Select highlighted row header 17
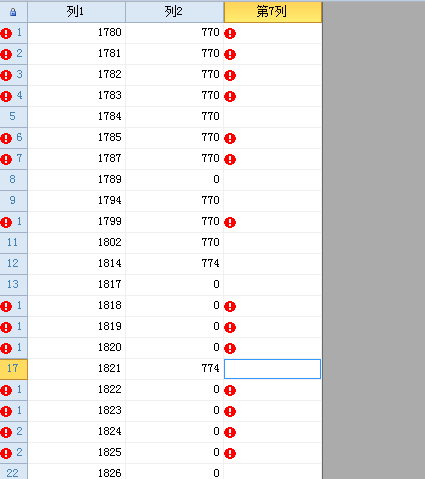The height and width of the screenshot is (479, 425). 13,368
